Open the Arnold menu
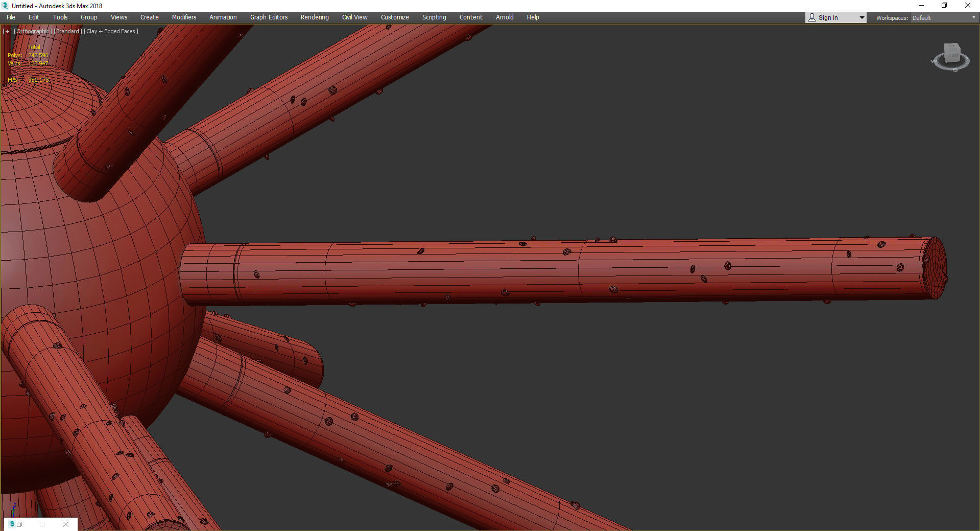 tap(505, 17)
